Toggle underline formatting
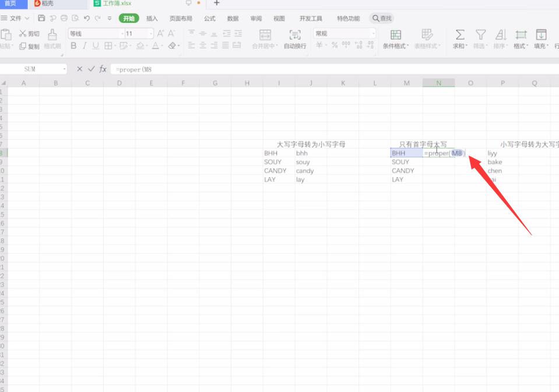This screenshot has height=392, width=559. [x=96, y=45]
